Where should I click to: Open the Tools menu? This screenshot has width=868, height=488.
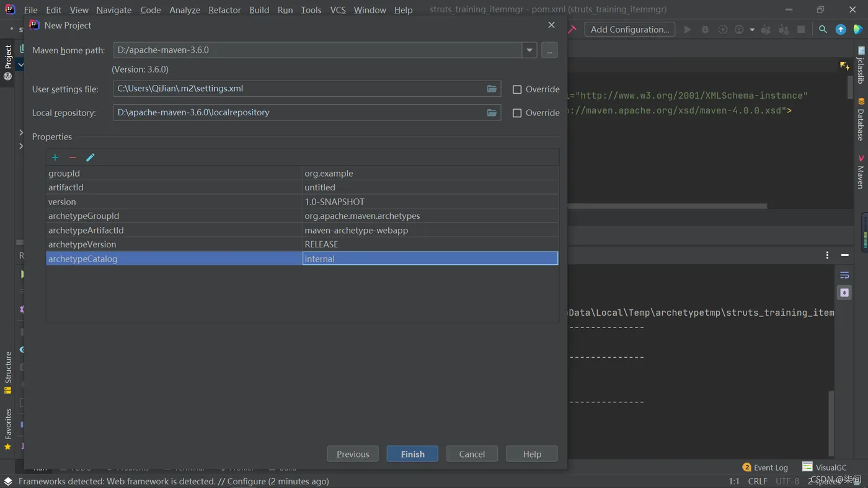(311, 10)
